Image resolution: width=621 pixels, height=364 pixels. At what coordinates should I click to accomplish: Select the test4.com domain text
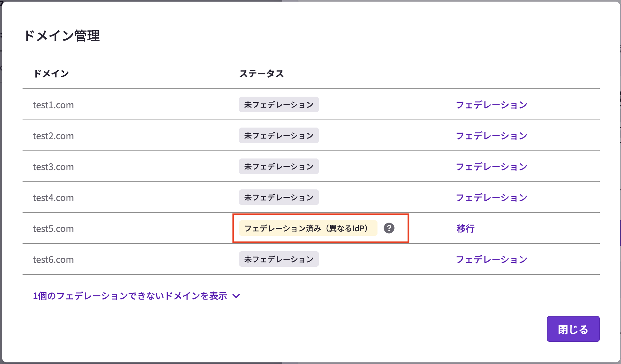click(x=53, y=198)
